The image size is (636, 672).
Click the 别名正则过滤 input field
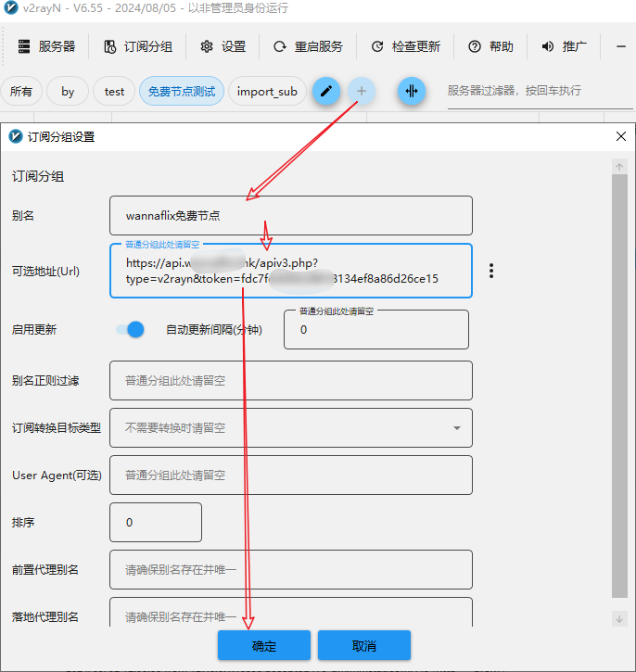pos(291,381)
